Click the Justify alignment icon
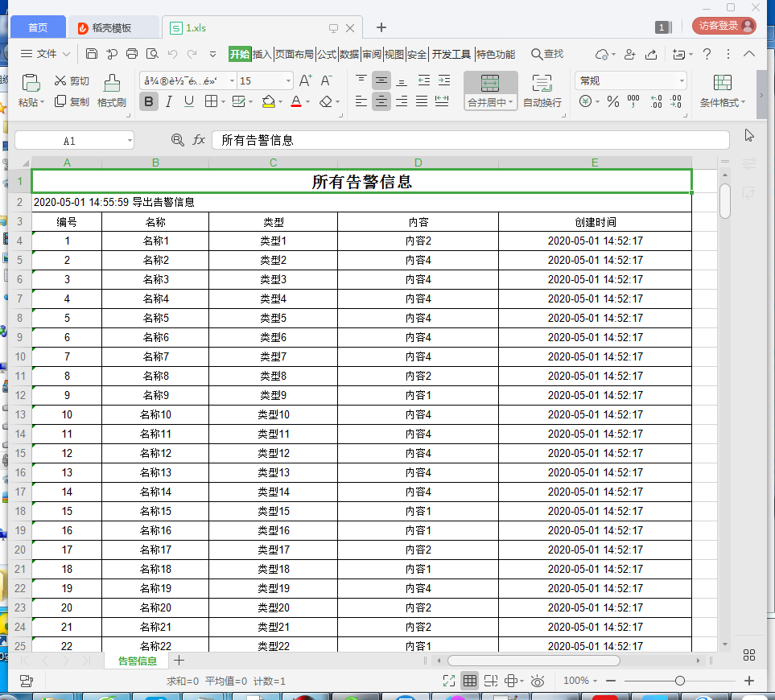Image resolution: width=775 pixels, height=700 pixels. (422, 101)
